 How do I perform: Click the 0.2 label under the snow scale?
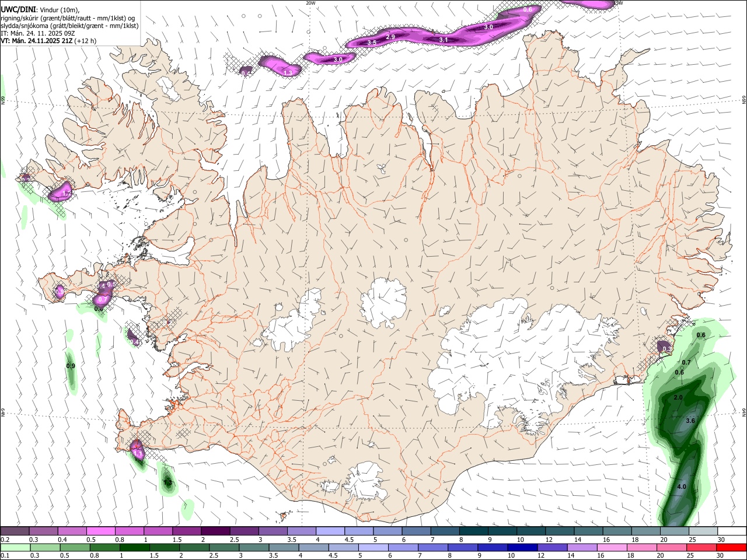pos(5,540)
